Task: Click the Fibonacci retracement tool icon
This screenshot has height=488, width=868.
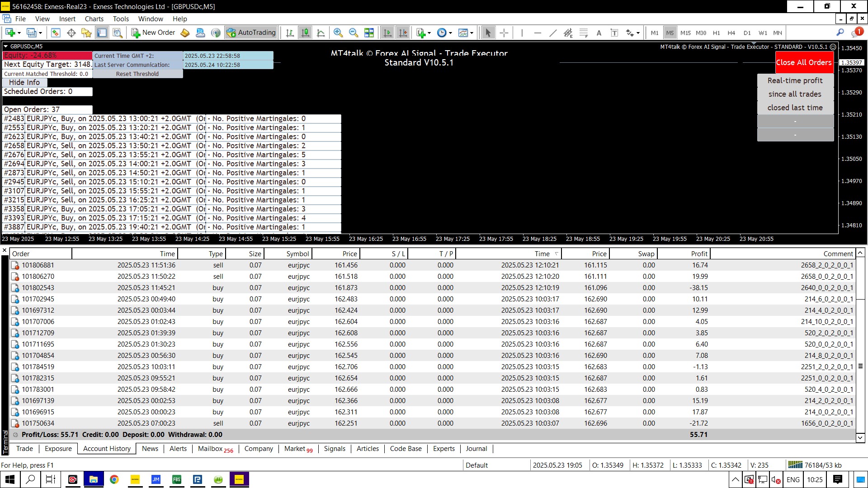Action: click(584, 33)
